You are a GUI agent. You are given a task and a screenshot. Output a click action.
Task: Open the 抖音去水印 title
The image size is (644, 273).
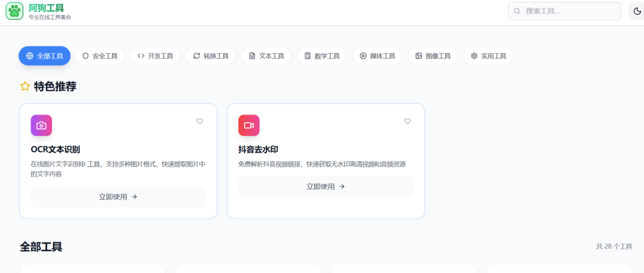click(258, 150)
